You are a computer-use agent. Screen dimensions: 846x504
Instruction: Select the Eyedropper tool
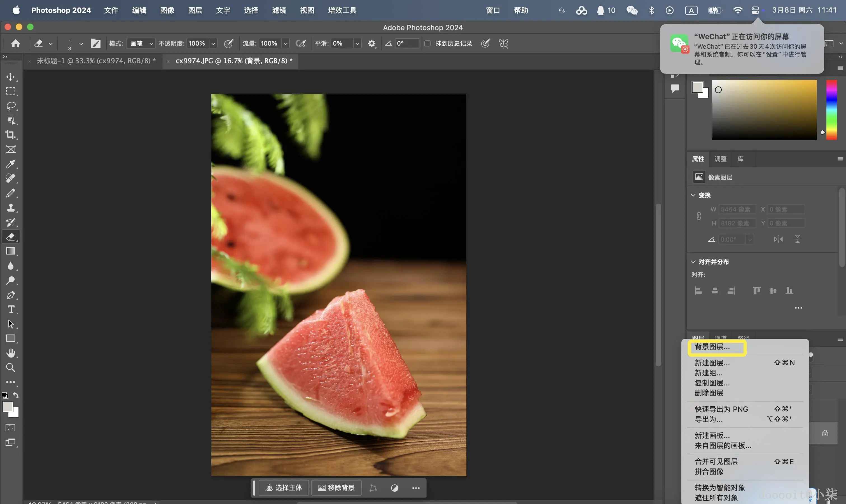11,164
